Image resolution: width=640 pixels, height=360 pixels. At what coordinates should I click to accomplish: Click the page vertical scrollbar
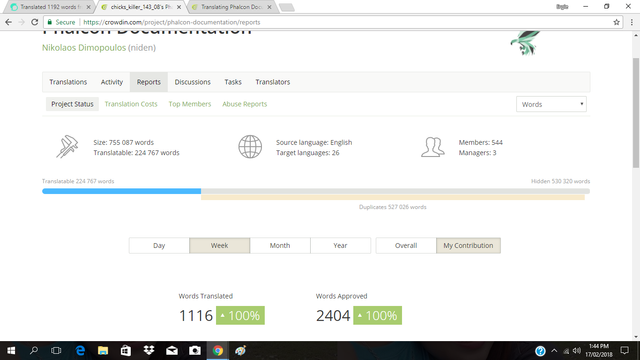636,113
